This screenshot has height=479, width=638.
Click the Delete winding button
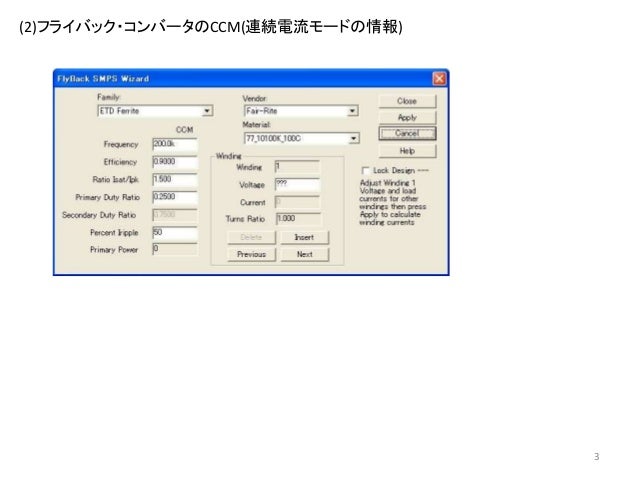[251, 237]
